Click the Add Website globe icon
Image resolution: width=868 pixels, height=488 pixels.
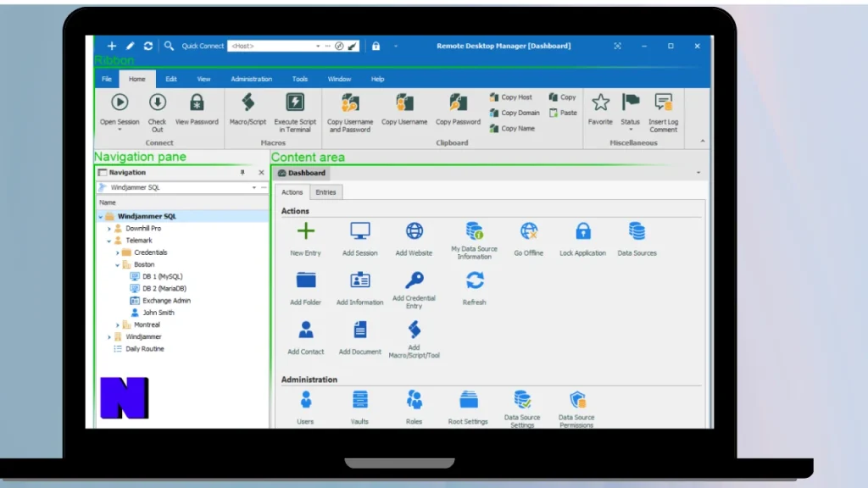414,231
